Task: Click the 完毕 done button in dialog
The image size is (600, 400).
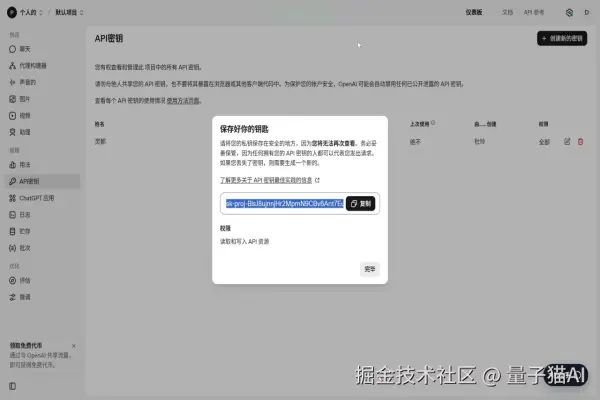Action: point(370,269)
